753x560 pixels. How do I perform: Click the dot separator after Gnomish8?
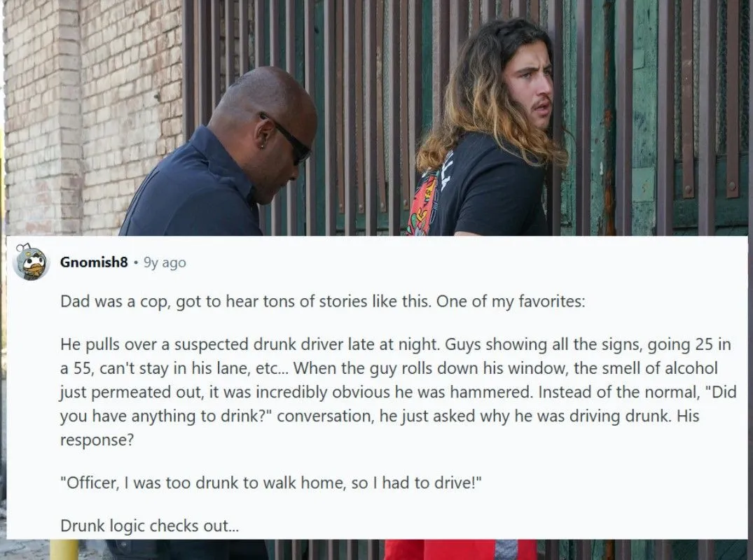tap(136, 262)
